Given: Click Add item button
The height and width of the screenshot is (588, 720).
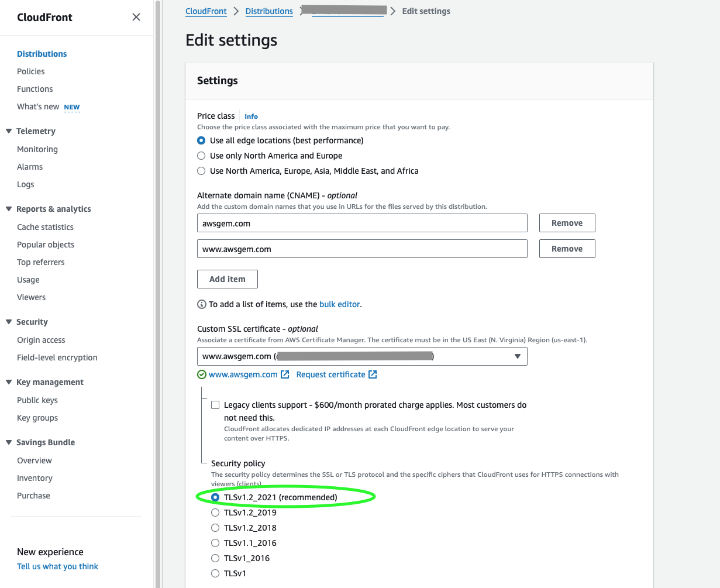Looking at the screenshot, I should pos(228,279).
